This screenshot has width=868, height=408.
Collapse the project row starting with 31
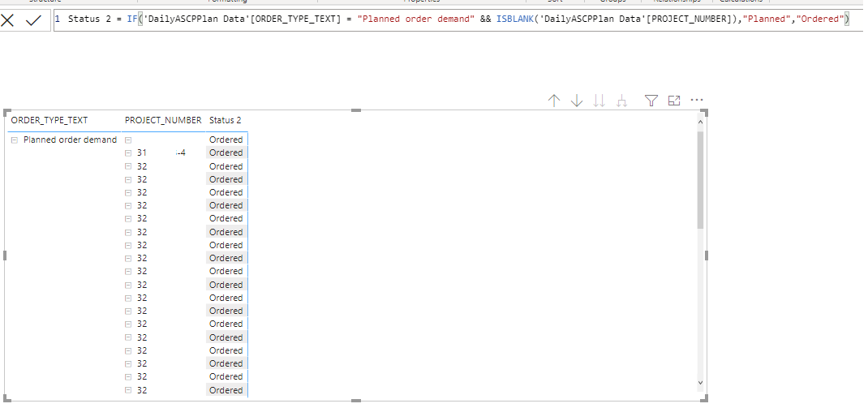pos(128,152)
